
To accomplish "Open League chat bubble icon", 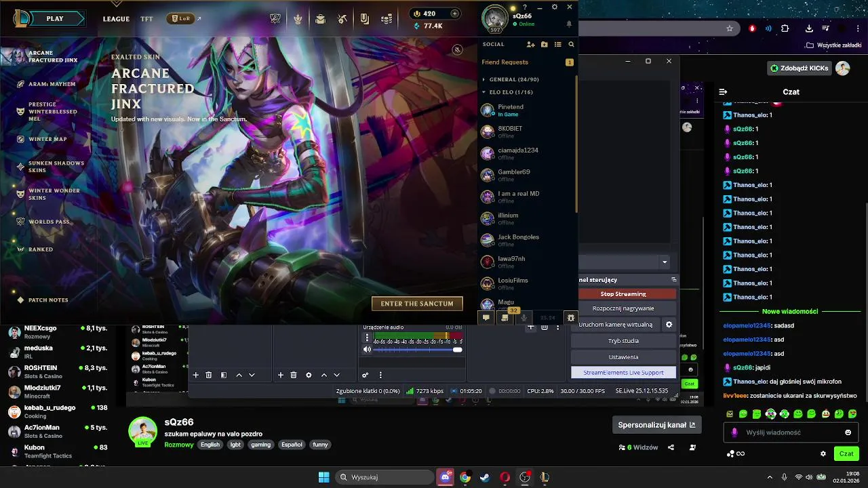I will tap(486, 317).
